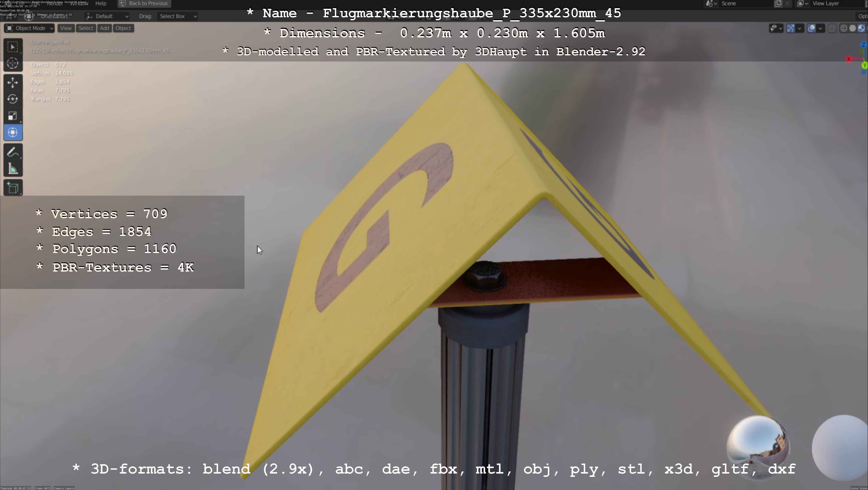
Task: Click the User Perspective label
Action: point(50,42)
